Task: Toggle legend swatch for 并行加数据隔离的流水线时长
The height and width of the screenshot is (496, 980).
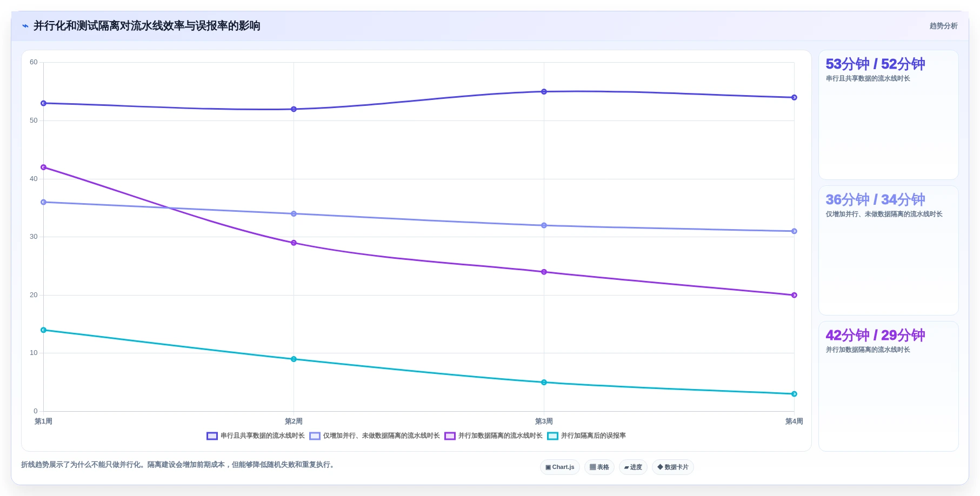Action: 450,436
